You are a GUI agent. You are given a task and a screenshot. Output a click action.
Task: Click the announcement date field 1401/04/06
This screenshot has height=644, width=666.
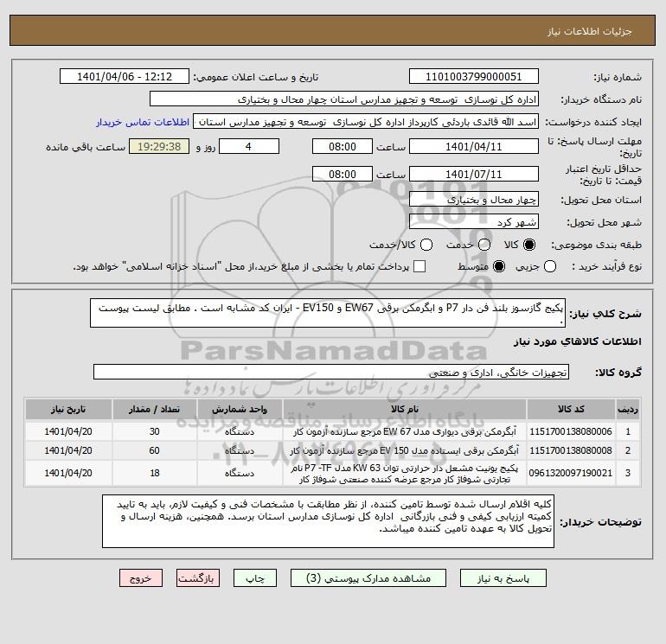[x=125, y=76]
